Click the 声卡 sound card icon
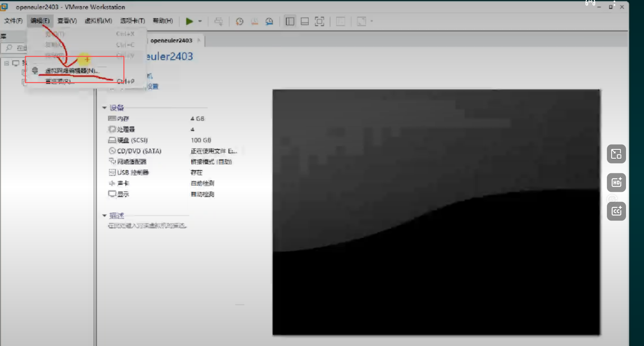 point(112,183)
